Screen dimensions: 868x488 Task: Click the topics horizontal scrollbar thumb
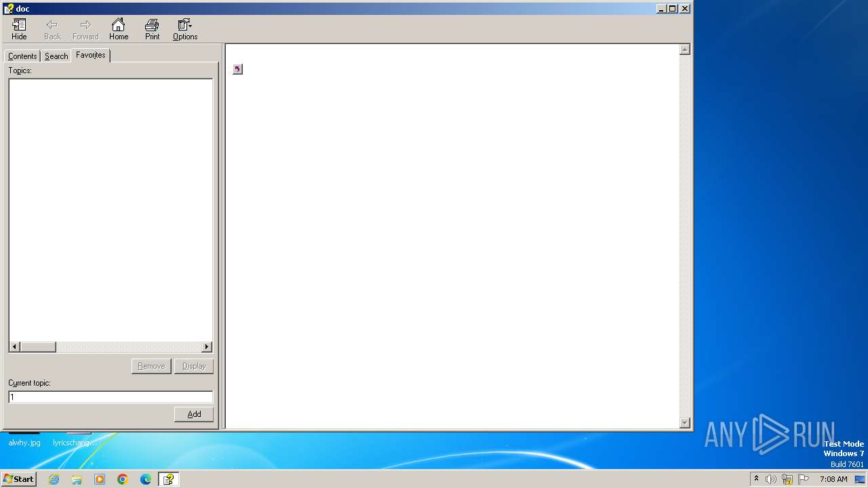pos(38,347)
